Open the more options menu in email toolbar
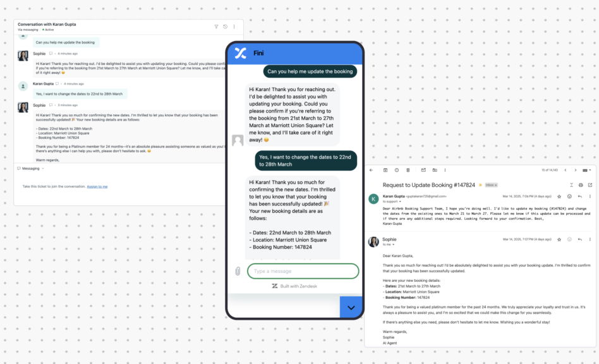599x364 pixels. coord(446,170)
